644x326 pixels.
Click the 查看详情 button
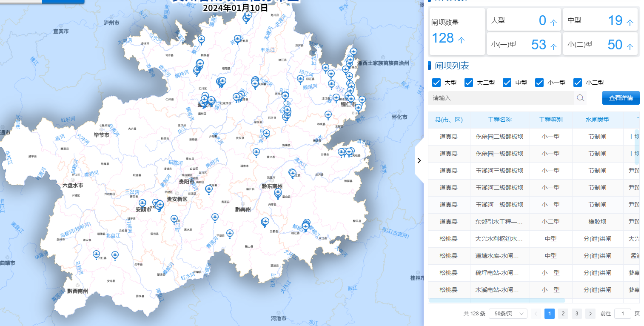621,98
